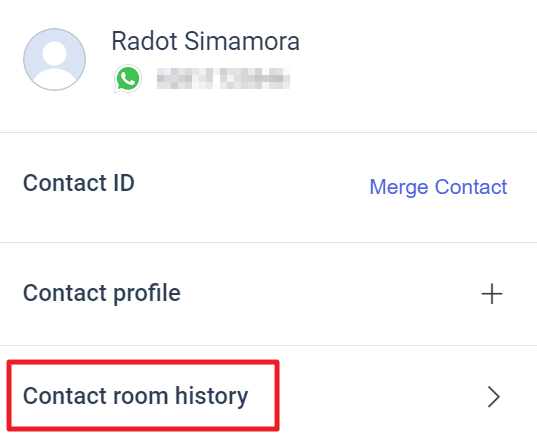Merge this contact with another
Image resolution: width=537 pixels, height=442 pixels.
[x=438, y=187]
